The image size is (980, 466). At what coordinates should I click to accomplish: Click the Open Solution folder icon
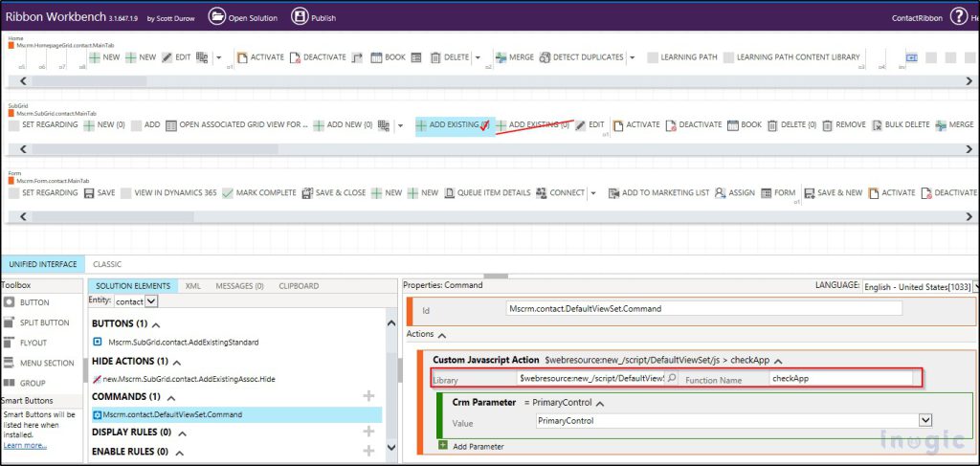[x=217, y=16]
